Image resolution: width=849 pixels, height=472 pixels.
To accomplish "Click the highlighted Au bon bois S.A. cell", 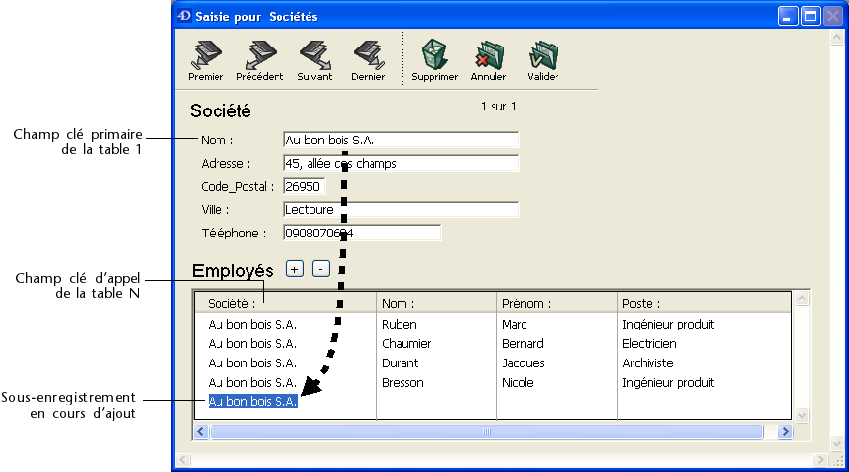I will click(x=253, y=402).
